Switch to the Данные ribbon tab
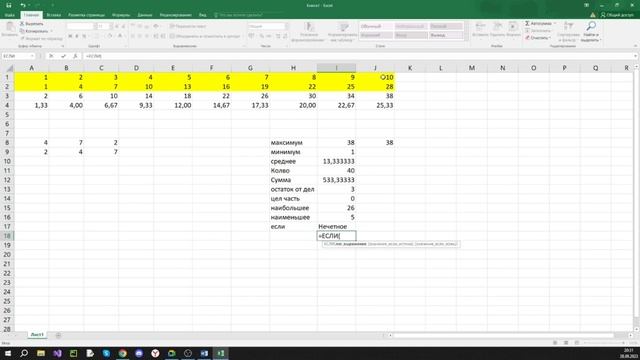This screenshot has height=360, width=640. coord(144,15)
